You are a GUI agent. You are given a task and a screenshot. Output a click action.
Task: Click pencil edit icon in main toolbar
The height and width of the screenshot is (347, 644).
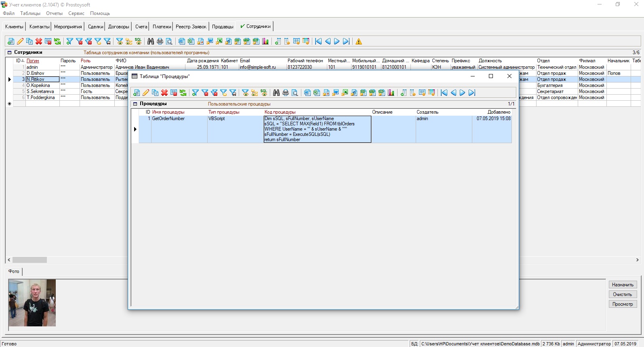(x=20, y=41)
